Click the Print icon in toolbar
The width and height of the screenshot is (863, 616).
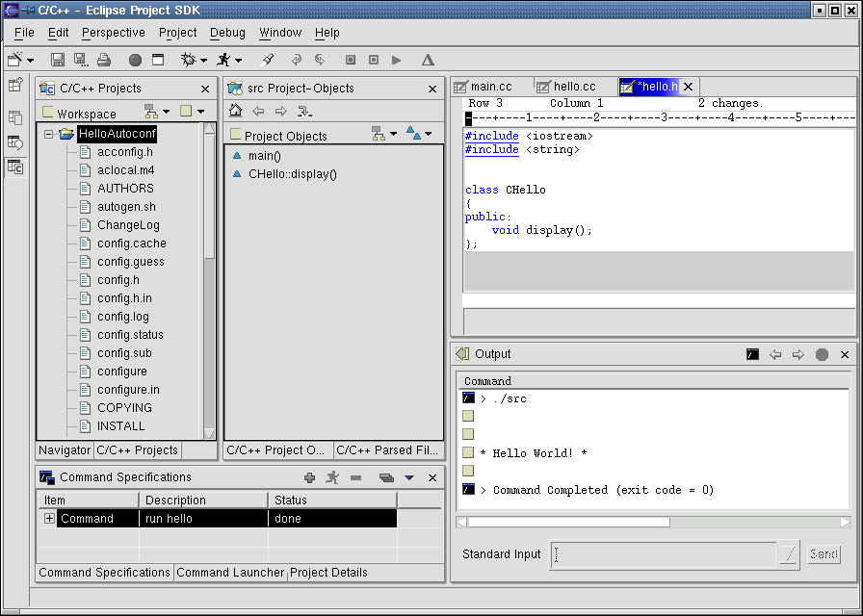point(104,60)
